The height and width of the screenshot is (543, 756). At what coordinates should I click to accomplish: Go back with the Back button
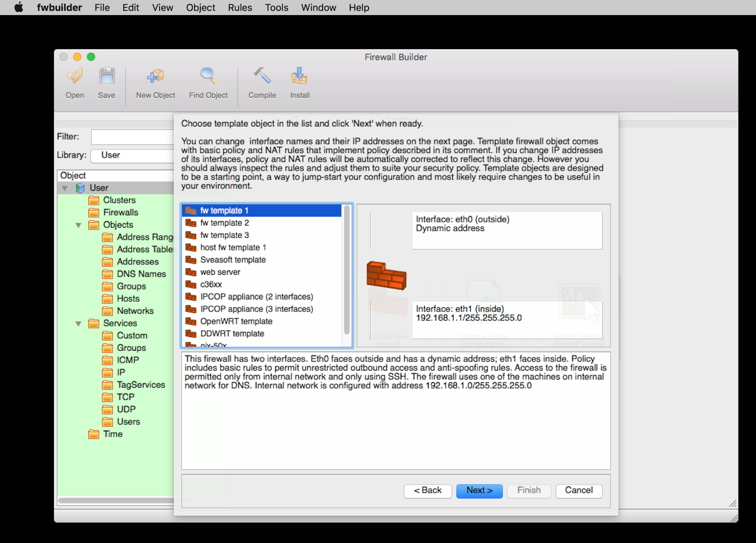click(428, 491)
